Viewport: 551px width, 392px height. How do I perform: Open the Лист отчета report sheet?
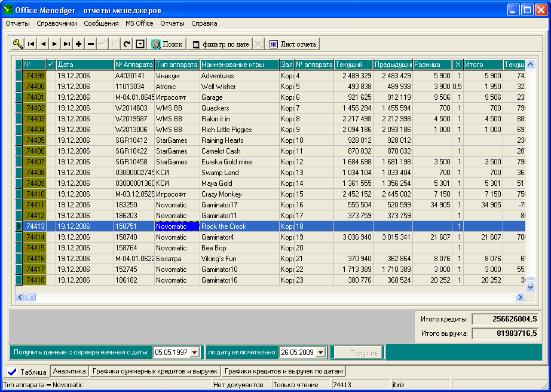click(292, 44)
